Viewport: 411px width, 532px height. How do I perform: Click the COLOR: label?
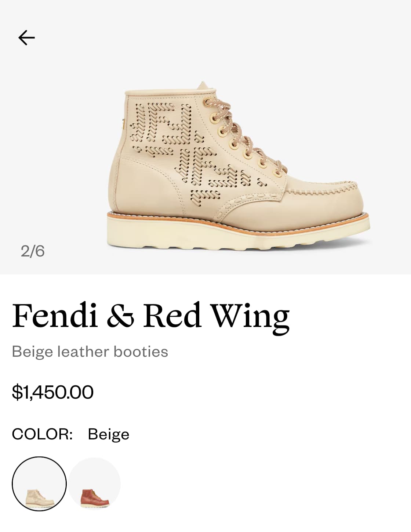(42, 434)
